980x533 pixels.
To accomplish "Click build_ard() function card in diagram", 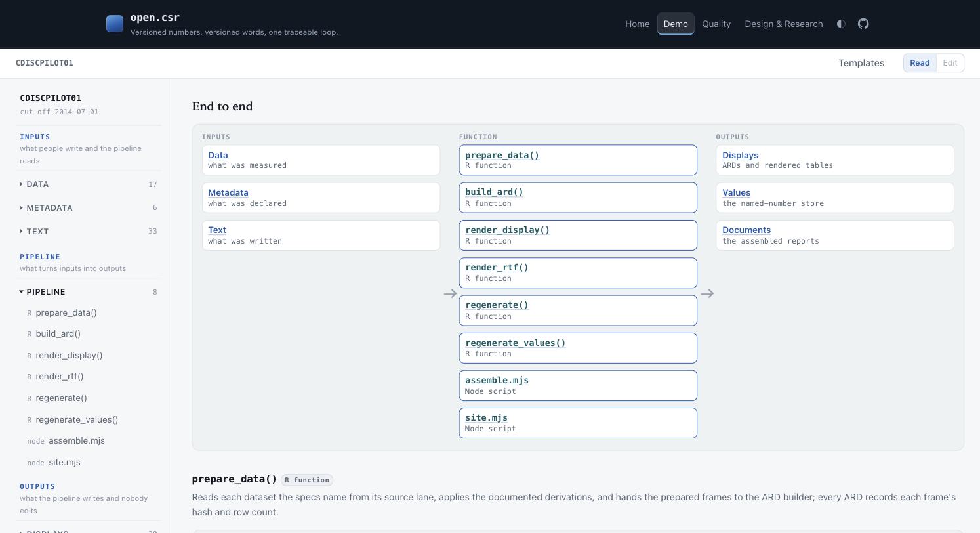I will (578, 198).
